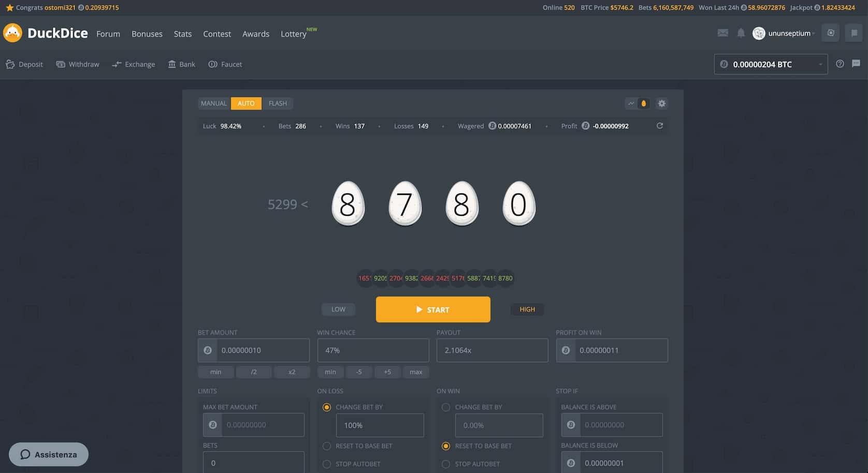Click the DuckDice duck logo
This screenshot has width=868, height=473.
(13, 33)
